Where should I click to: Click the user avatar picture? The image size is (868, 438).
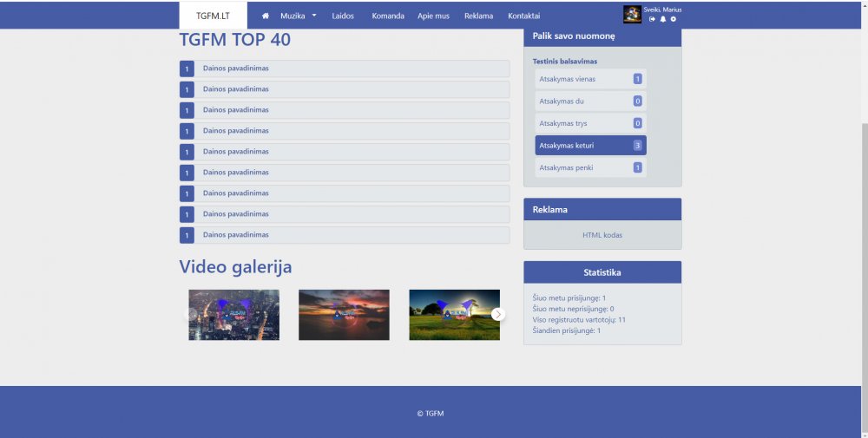(x=632, y=15)
